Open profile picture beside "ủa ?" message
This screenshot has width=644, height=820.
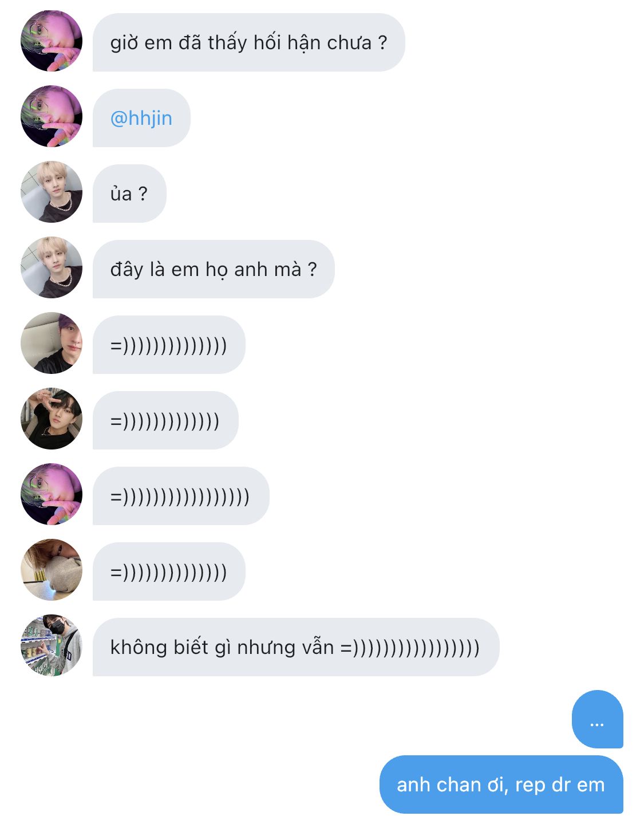52,192
